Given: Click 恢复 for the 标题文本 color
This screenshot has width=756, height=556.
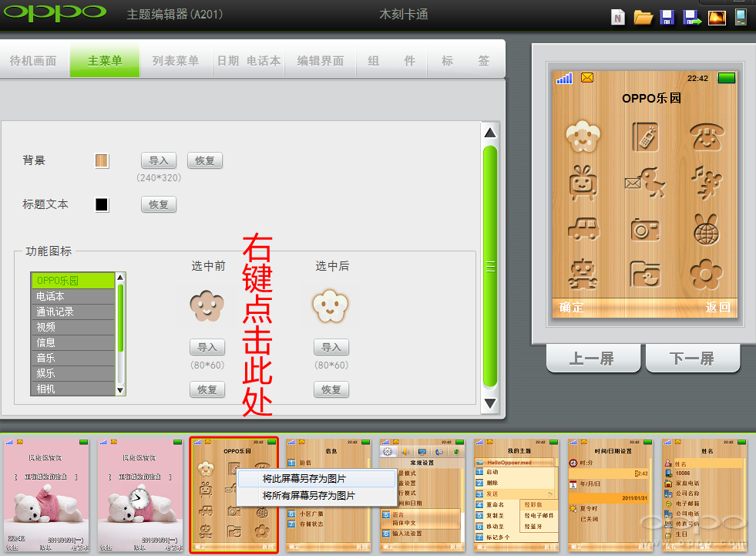Looking at the screenshot, I should (159, 204).
